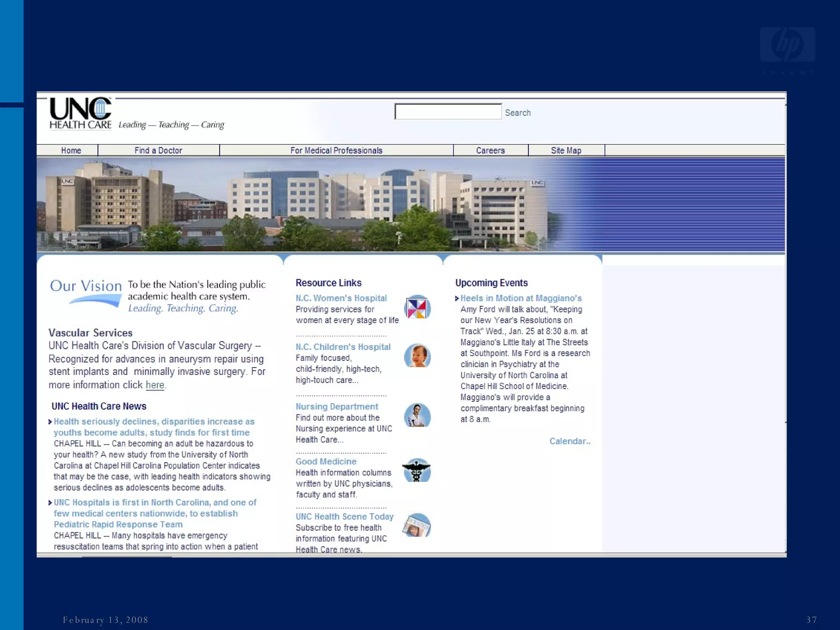Click the baby photo icon for Children's Hospital
Screen dimensions: 840x630
point(417,356)
